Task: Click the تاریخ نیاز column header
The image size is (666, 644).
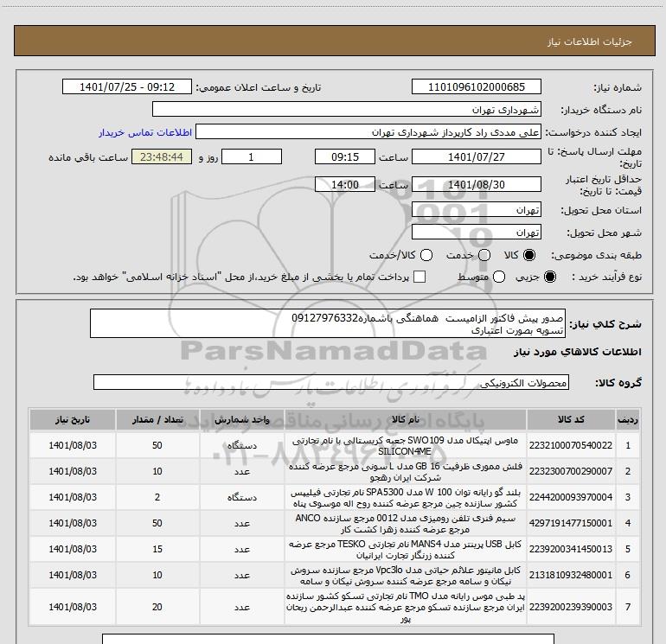Action: pyautogui.click(x=72, y=419)
